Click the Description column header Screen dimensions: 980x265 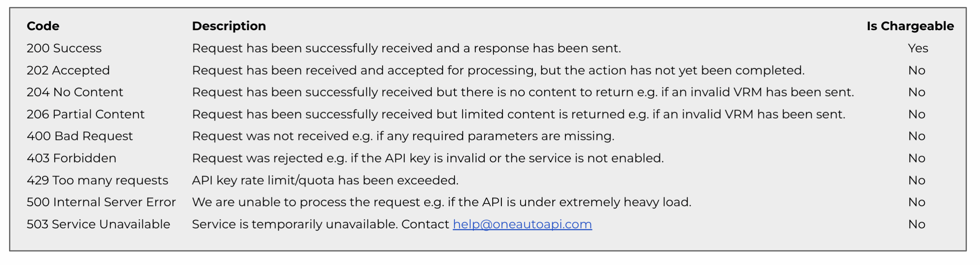coord(229,26)
